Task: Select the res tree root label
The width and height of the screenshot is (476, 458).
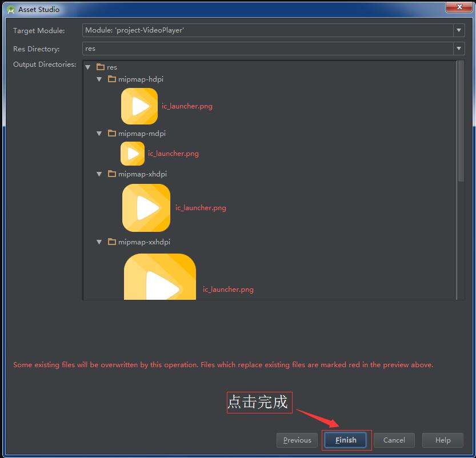Action: [x=112, y=67]
